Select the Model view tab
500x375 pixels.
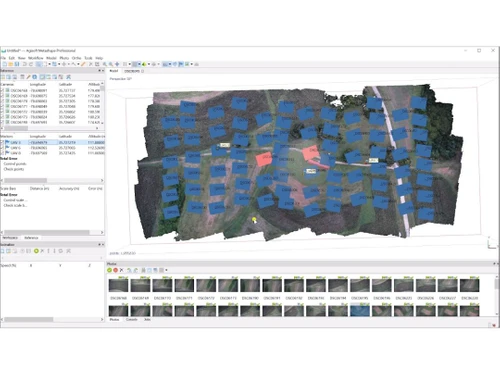[x=114, y=71]
